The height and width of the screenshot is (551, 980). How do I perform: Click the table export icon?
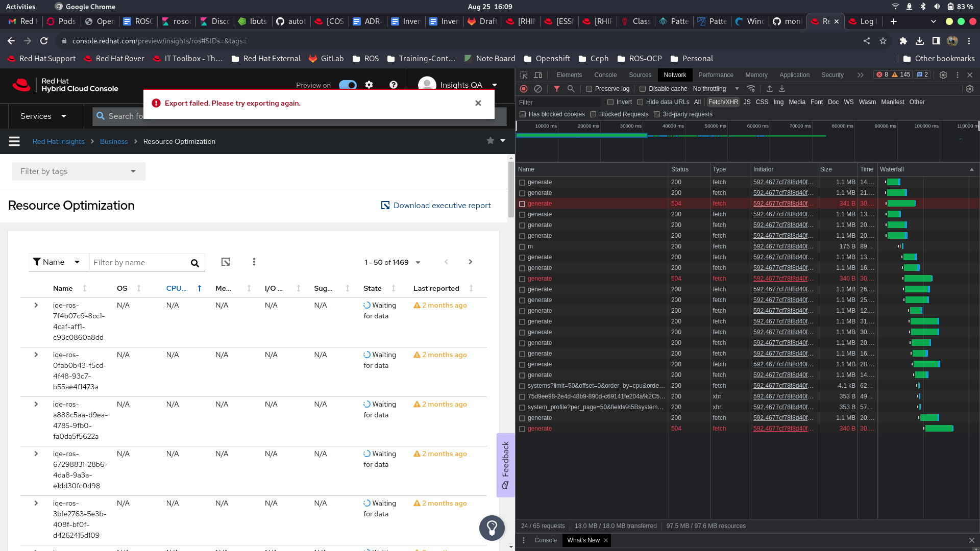click(226, 262)
